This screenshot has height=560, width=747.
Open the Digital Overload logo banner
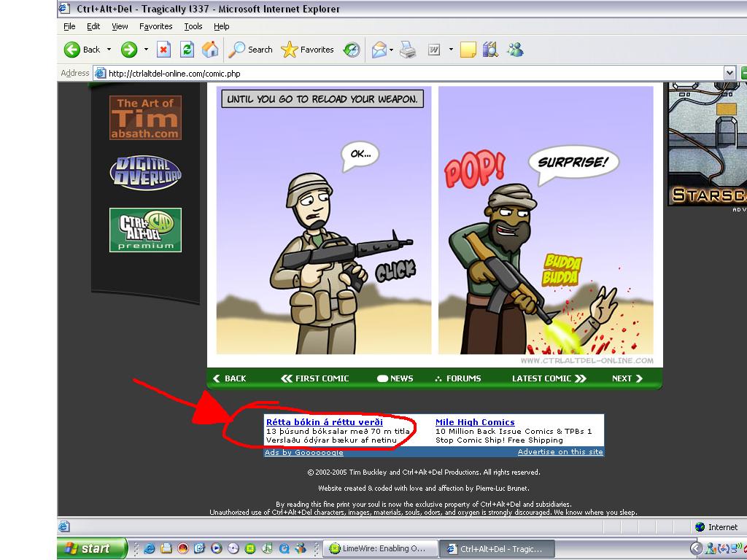145,174
